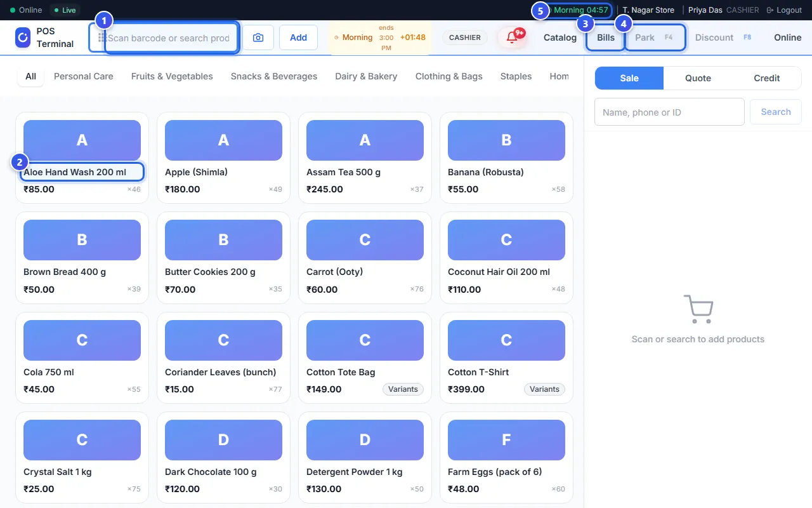The height and width of the screenshot is (508, 812).
Task: Click the Morning shift timer badge
Action: pos(380,37)
